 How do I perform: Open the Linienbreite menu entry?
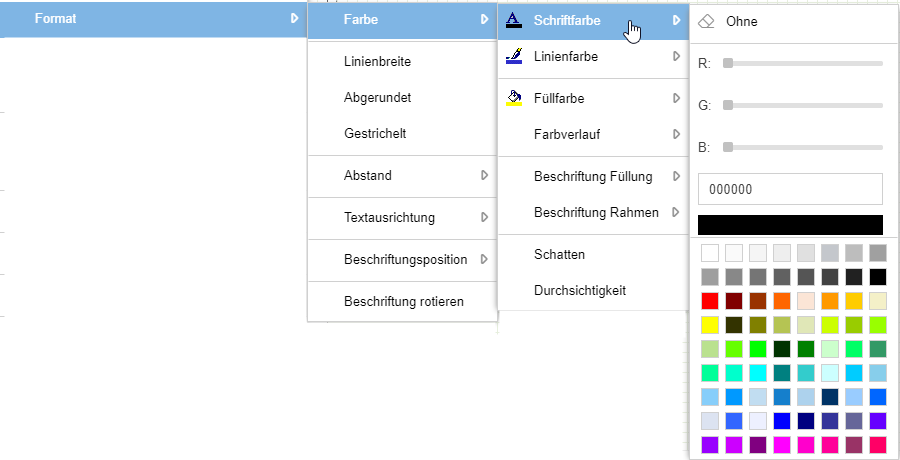click(377, 61)
